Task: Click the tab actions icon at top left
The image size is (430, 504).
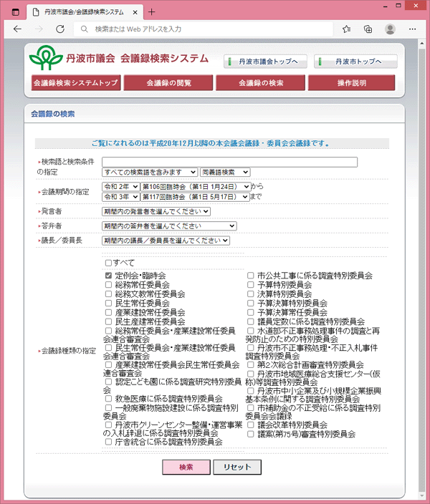Action: pos(15,12)
